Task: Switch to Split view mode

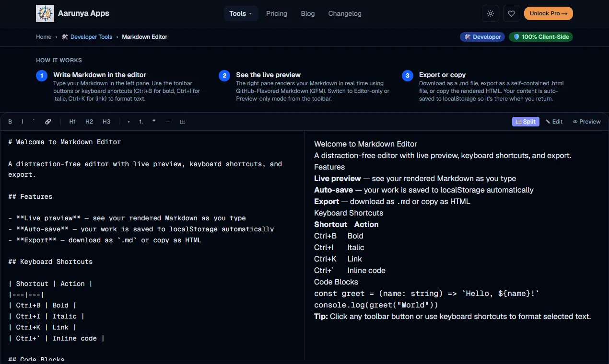Action: 526,122
